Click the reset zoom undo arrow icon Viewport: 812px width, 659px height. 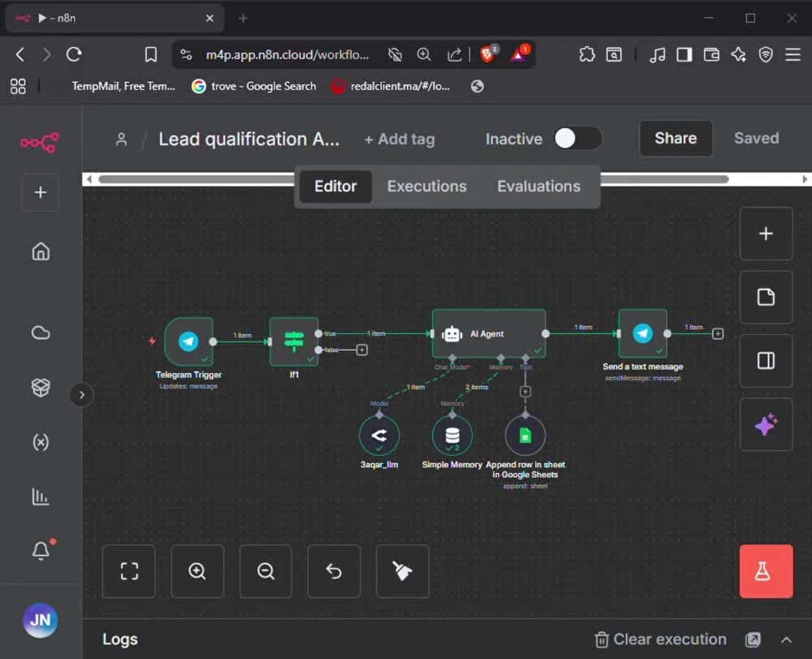(x=334, y=571)
